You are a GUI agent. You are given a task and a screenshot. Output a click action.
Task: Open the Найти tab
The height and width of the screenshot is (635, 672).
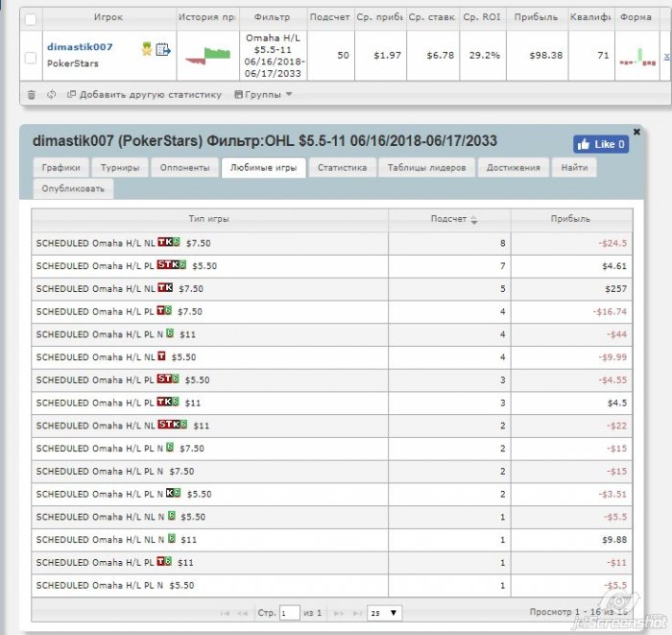pyautogui.click(x=574, y=168)
